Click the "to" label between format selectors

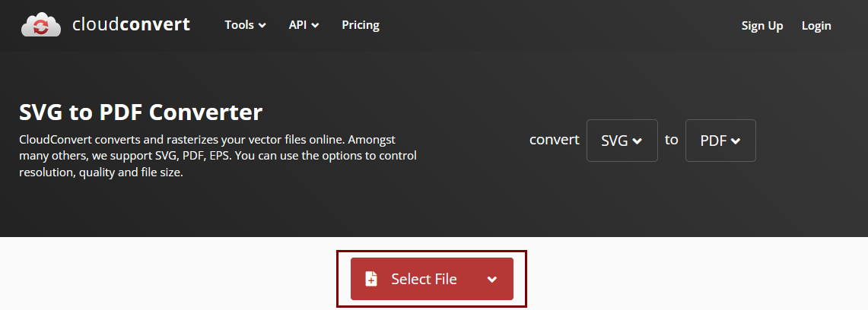tap(671, 140)
